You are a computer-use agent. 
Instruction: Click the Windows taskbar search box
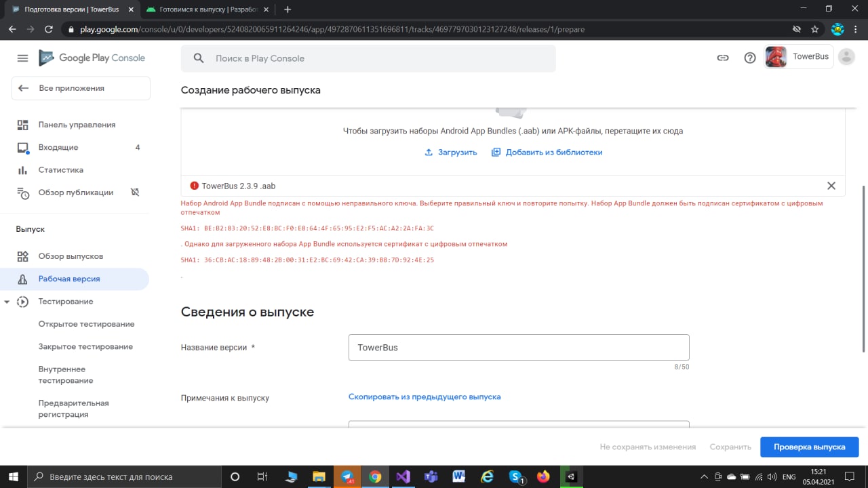click(x=124, y=476)
